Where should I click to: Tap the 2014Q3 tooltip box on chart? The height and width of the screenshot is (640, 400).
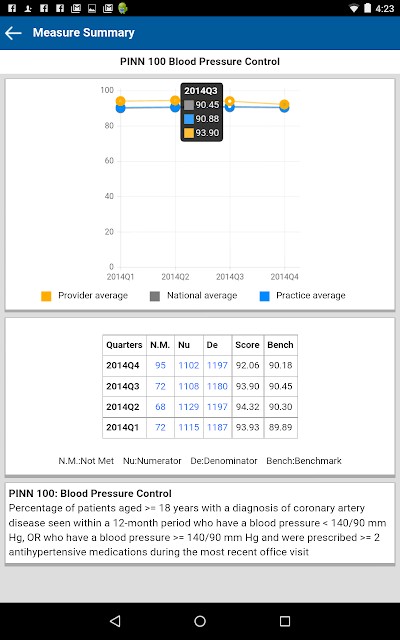pos(202,112)
